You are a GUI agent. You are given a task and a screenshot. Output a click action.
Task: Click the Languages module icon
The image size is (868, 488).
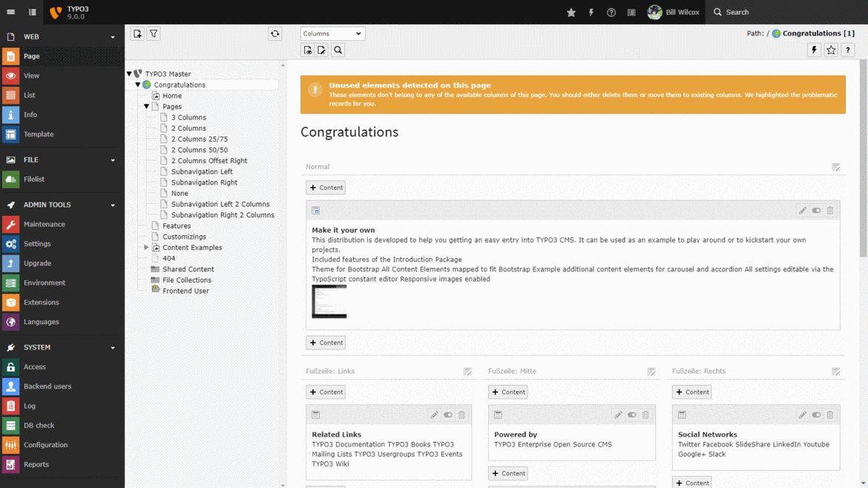(x=10, y=322)
